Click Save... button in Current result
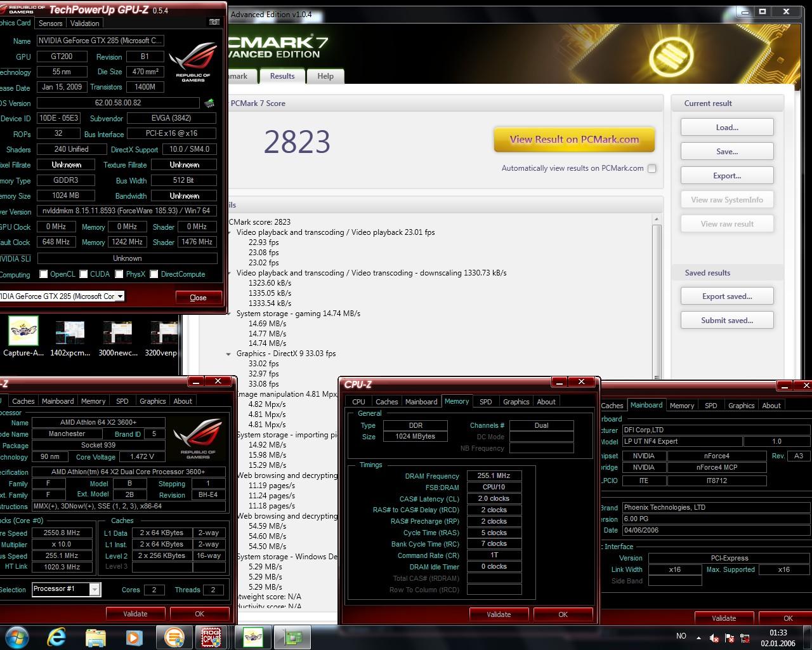Viewport: 812px width, 650px height. 727,152
